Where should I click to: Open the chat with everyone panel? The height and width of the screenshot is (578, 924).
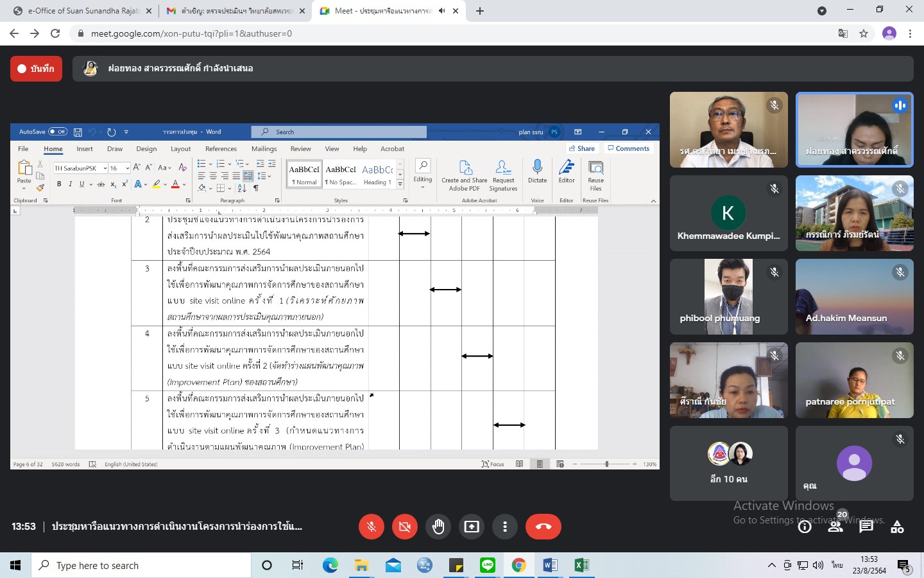coord(866,527)
